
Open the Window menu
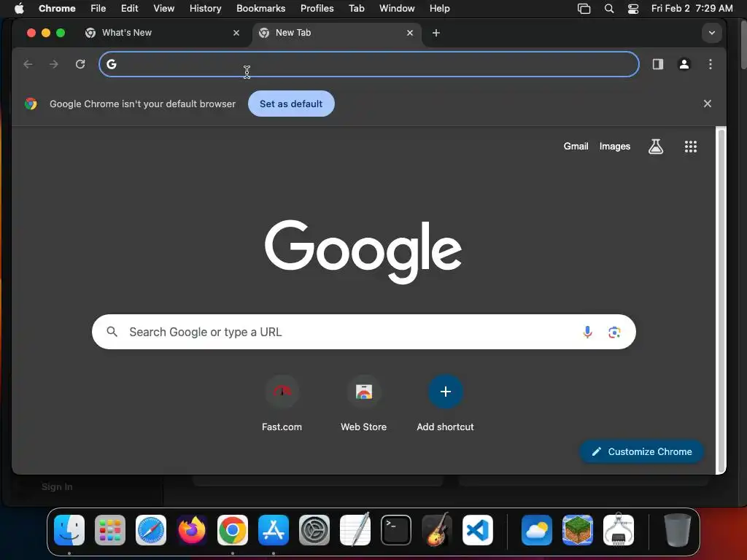(397, 9)
